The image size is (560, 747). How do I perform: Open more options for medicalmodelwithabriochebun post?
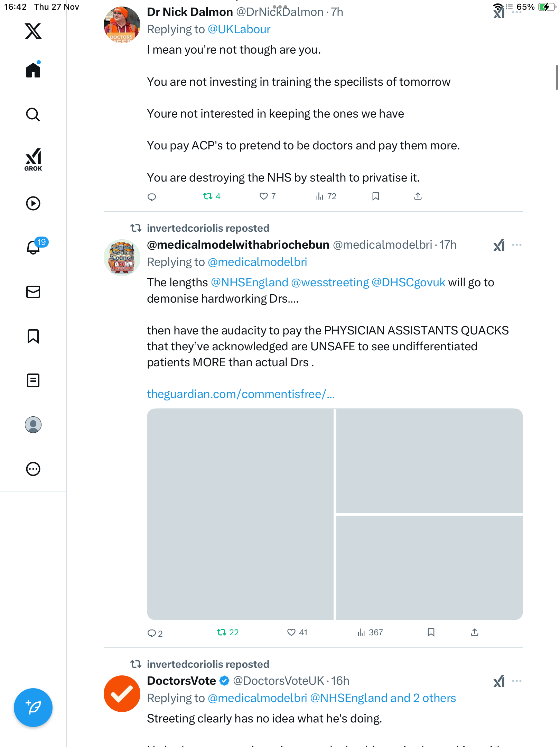pyautogui.click(x=517, y=245)
